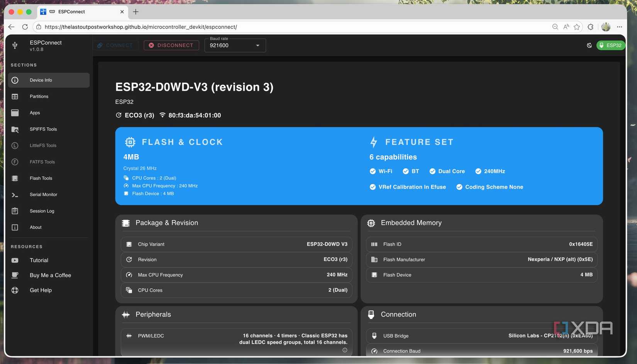Viewport: 637px width, 364px height.
Task: Click the Dual Core capability checkmark
Action: tap(433, 171)
